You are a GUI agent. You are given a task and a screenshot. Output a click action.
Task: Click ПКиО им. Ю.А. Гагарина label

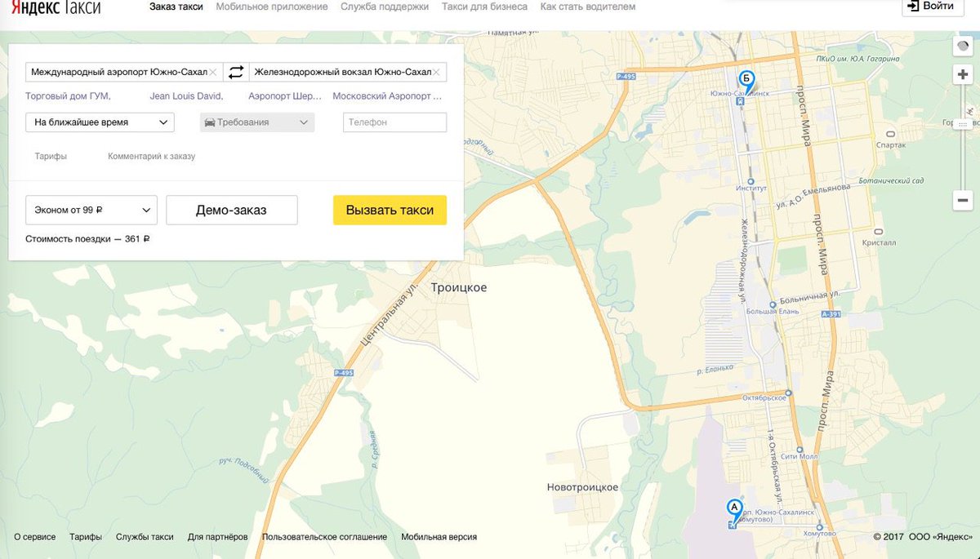[857, 59]
